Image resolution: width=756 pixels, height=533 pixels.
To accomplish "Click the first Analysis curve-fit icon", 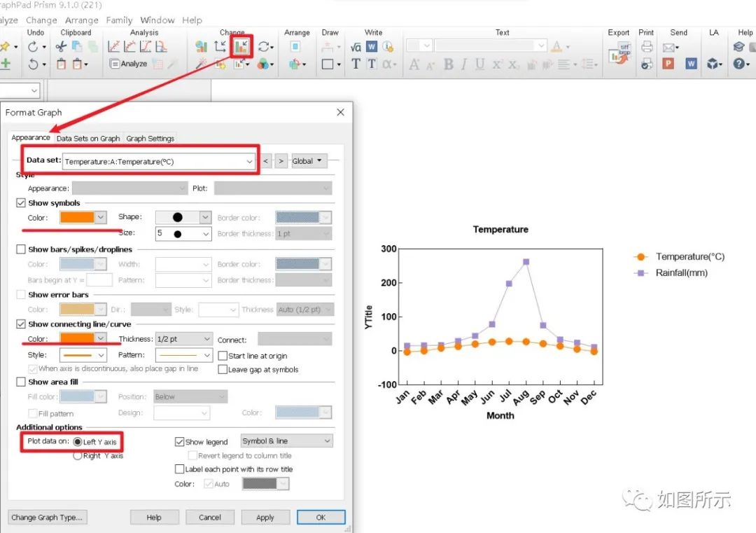I will pyautogui.click(x=114, y=47).
